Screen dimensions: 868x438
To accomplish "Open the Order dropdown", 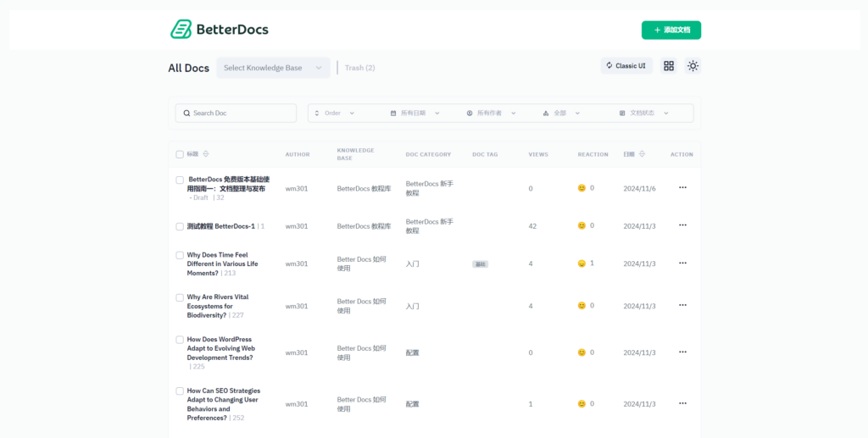I will pos(334,113).
